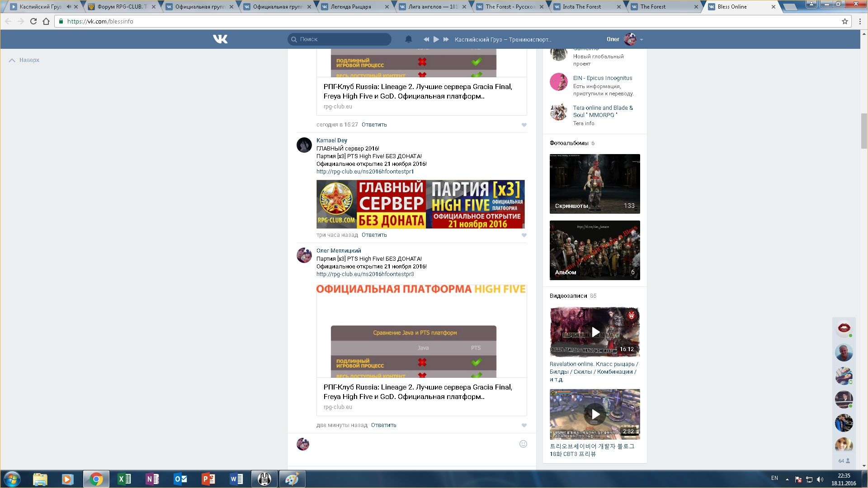
Task: Like Kamael Dey's comment heart icon
Action: tap(524, 235)
